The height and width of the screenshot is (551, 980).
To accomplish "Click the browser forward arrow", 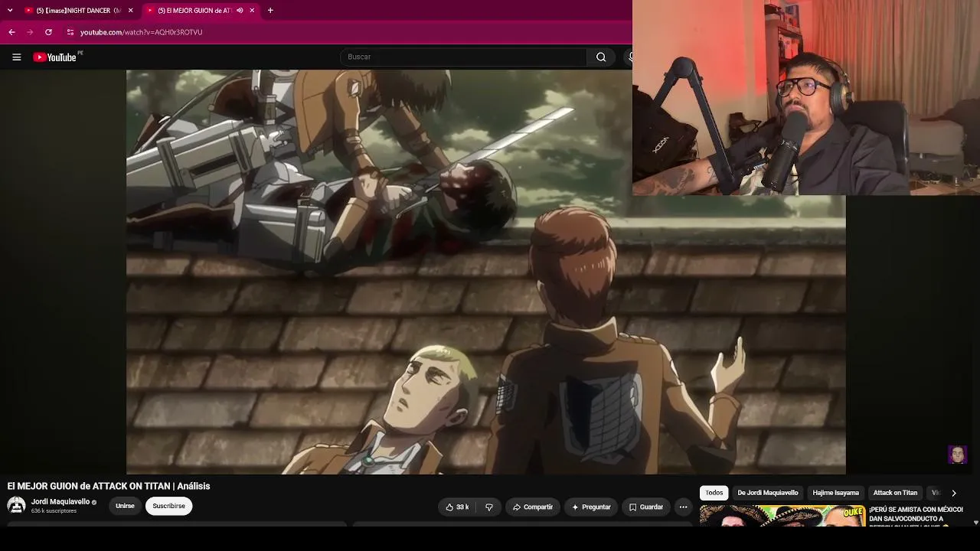I will click(30, 32).
